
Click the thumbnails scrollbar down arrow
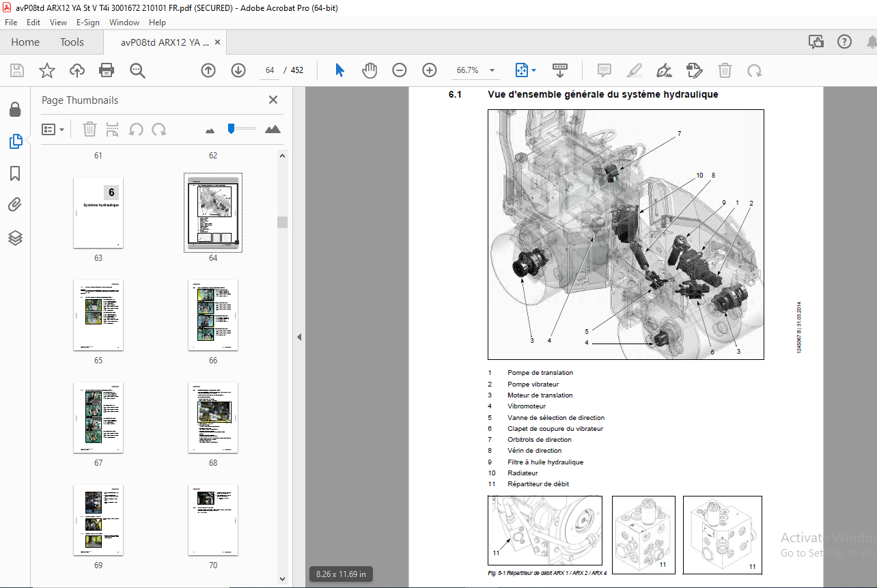point(282,580)
